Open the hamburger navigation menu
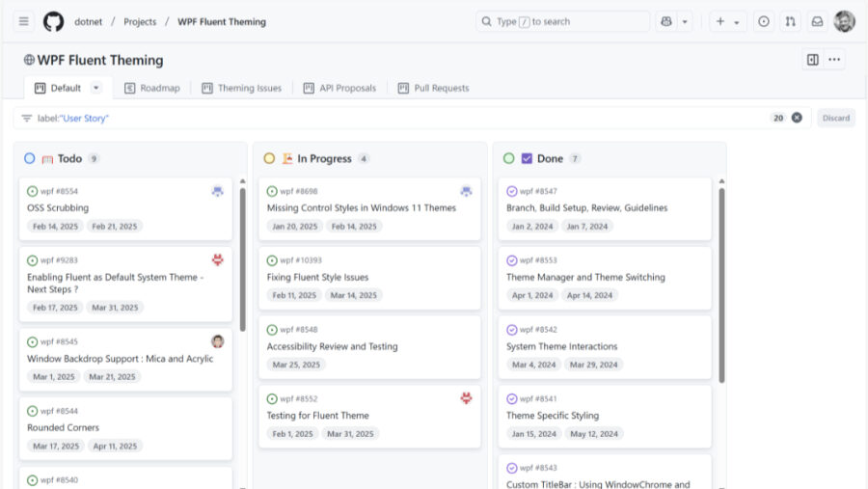Image resolution: width=868 pixels, height=489 pixels. tap(24, 21)
